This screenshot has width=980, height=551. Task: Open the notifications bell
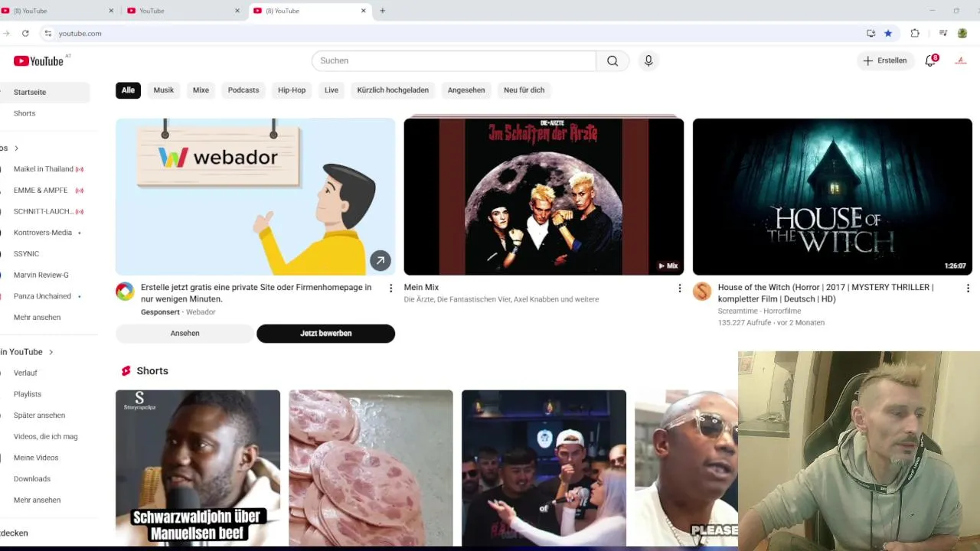point(931,60)
